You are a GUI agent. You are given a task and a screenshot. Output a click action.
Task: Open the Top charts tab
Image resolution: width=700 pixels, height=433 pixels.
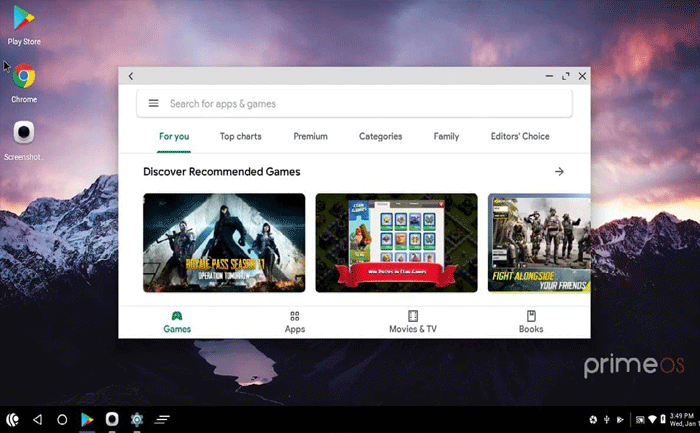click(x=241, y=137)
